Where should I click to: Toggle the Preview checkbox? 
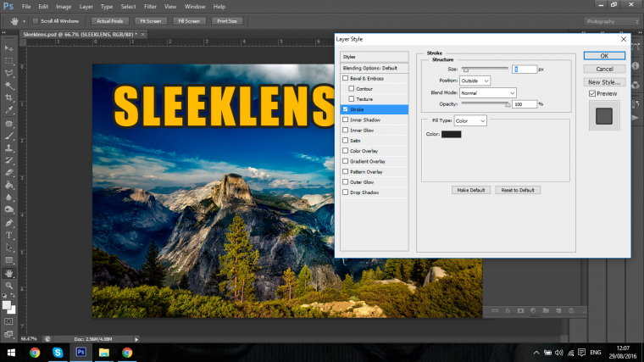tap(592, 94)
